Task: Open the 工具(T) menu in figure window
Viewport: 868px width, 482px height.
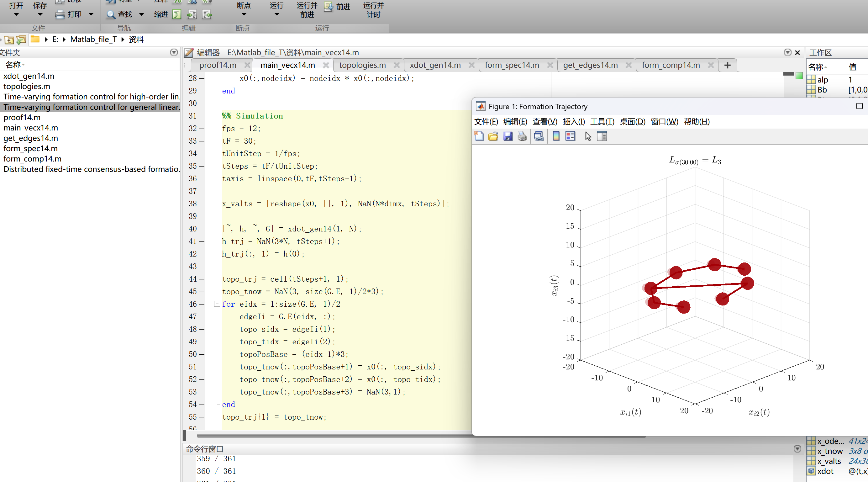Action: coord(602,122)
